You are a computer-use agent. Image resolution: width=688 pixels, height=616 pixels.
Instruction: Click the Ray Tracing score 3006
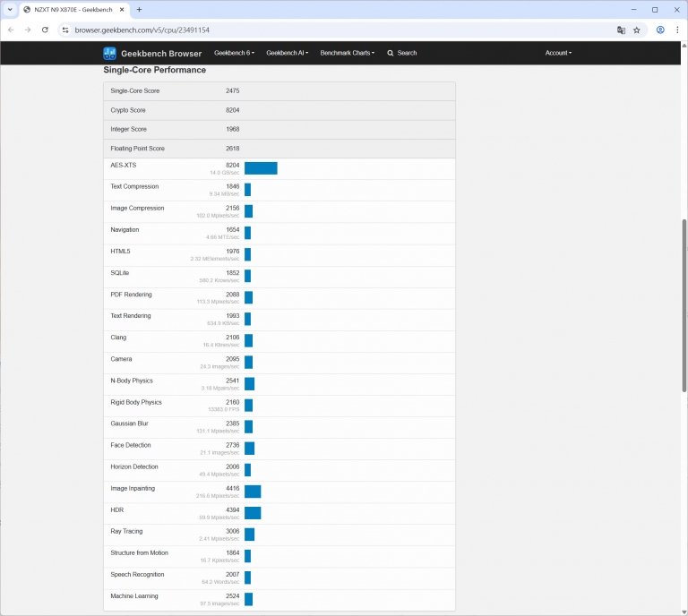pyautogui.click(x=233, y=531)
